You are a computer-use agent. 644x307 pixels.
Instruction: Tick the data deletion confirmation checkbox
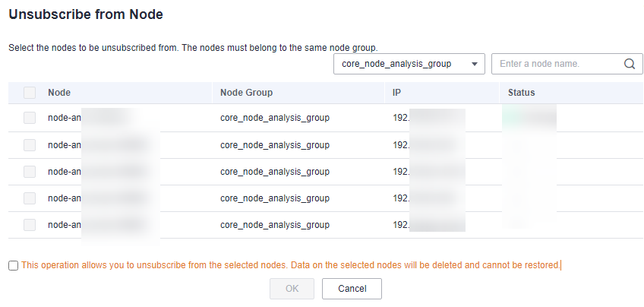14,265
